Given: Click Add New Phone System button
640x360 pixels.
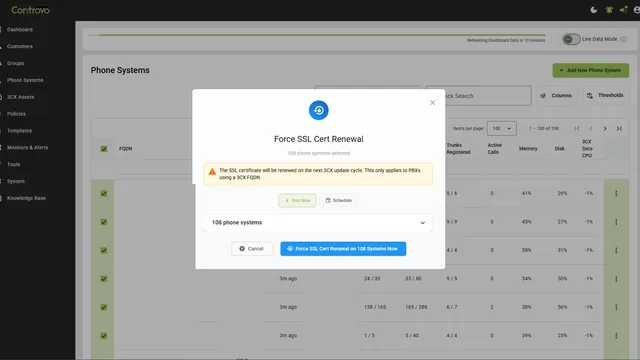Looking at the screenshot, I should pyautogui.click(x=591, y=70).
